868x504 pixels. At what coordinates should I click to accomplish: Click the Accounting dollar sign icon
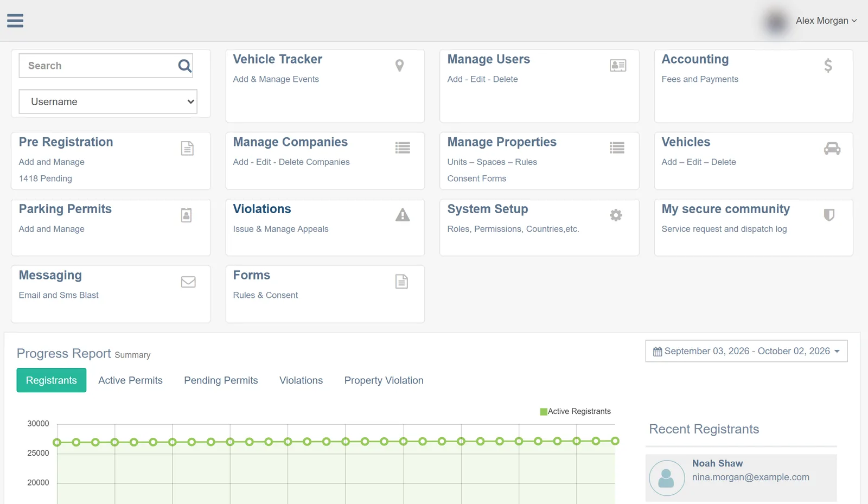pos(828,66)
